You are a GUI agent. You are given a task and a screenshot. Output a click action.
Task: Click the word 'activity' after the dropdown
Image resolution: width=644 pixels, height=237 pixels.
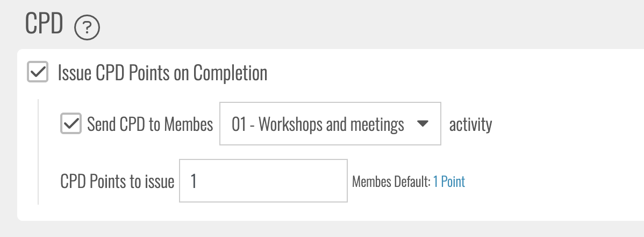[x=470, y=125]
